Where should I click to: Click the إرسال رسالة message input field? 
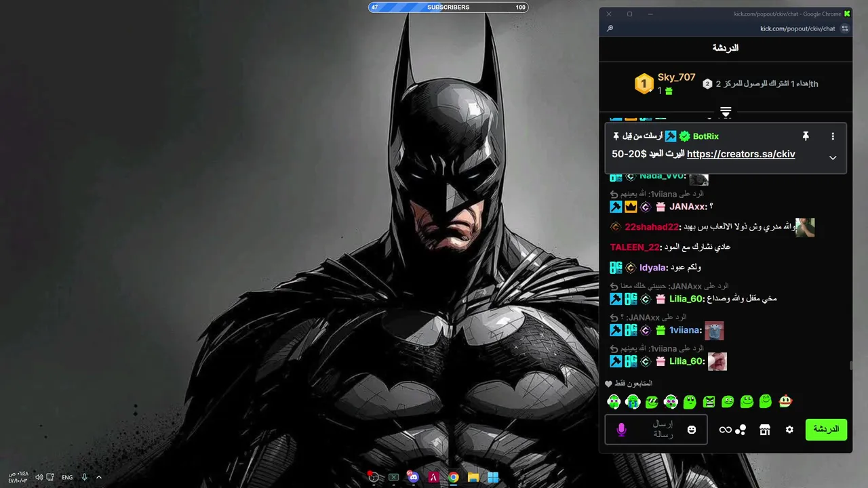[656, 430]
